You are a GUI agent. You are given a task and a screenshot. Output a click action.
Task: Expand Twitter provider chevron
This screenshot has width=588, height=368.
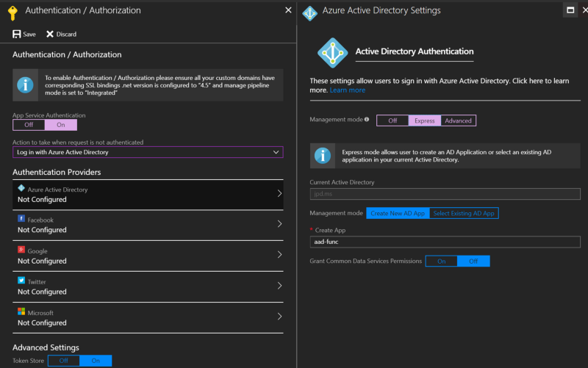pos(279,286)
